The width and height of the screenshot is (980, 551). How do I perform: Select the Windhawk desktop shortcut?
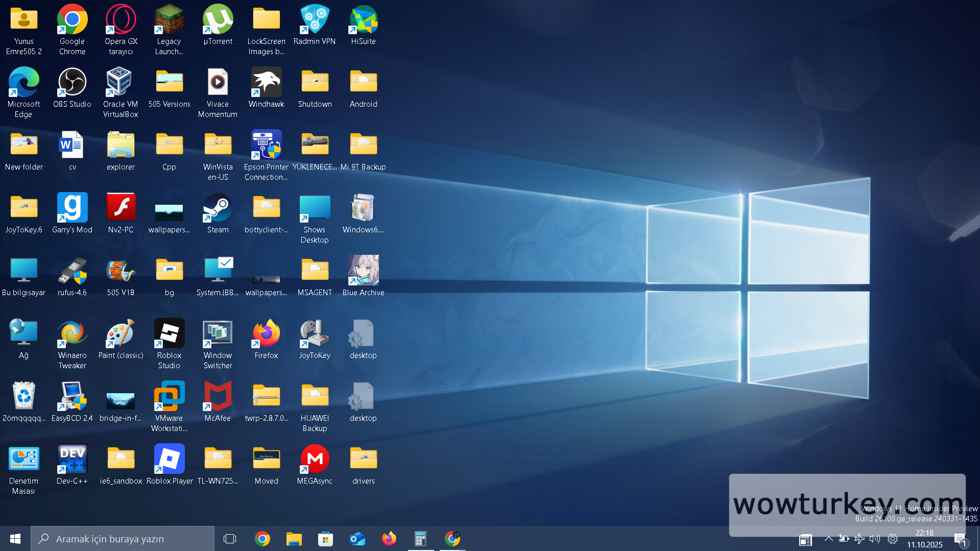point(266,83)
